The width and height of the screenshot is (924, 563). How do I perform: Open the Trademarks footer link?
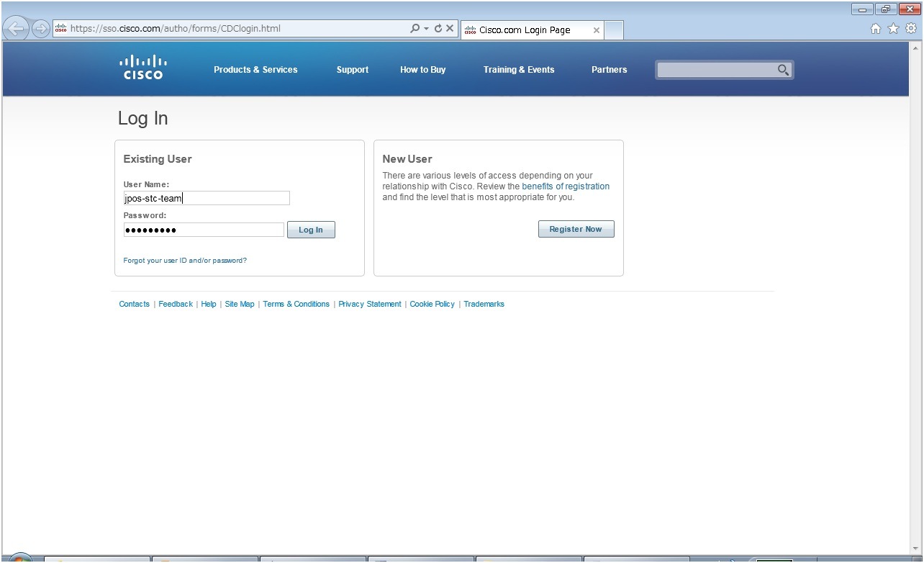(x=484, y=304)
